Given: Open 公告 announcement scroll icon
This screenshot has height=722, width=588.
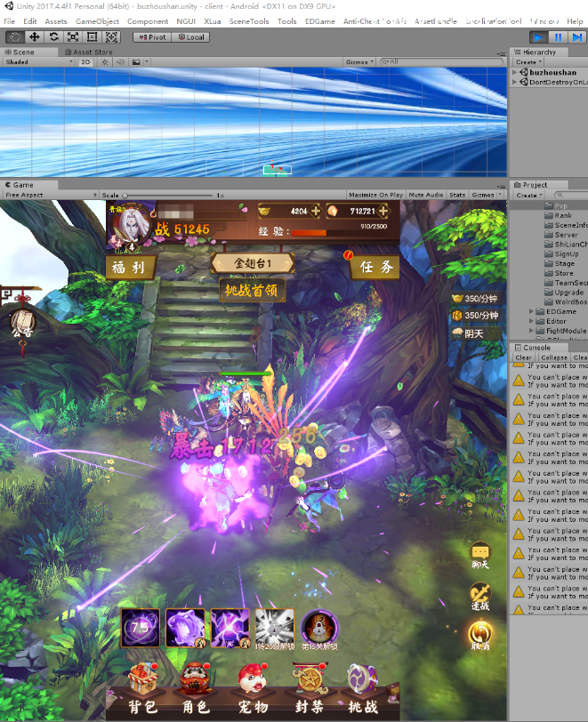Looking at the screenshot, I should point(23,324).
